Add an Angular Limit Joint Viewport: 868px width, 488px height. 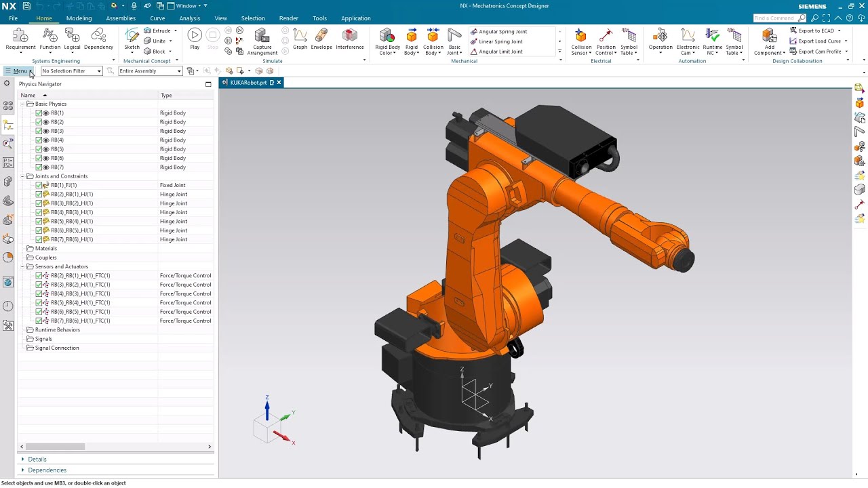point(496,52)
